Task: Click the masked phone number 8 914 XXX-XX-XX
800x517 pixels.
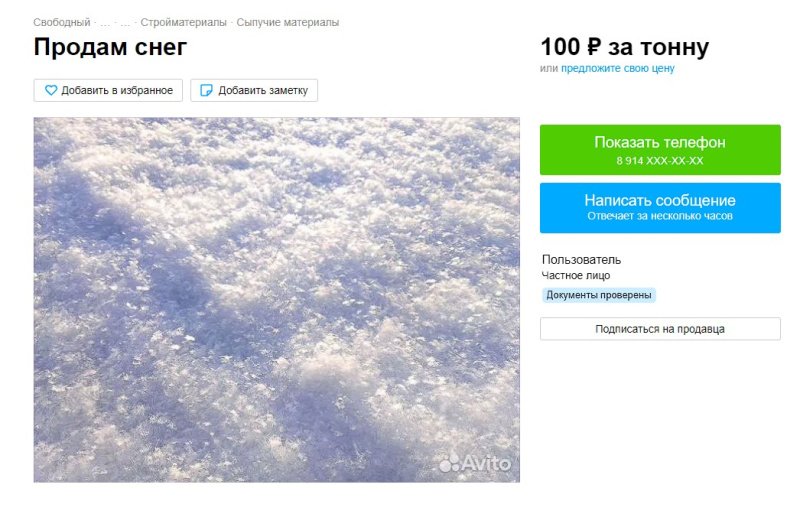Action: [660, 161]
